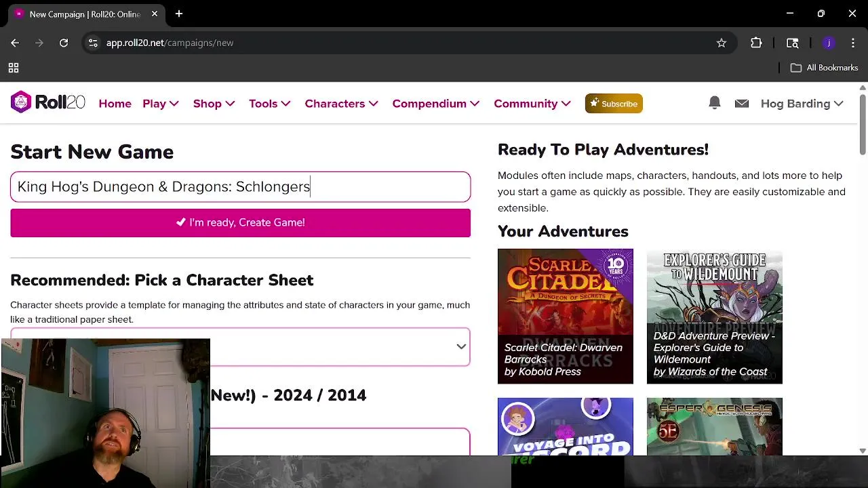The width and height of the screenshot is (868, 488).
Task: Click the Start New Game heading
Action: pos(92,152)
